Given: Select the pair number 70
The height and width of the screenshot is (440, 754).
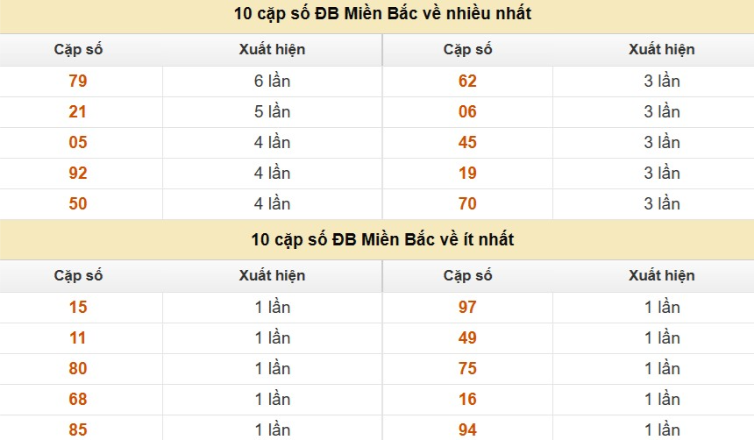Looking at the screenshot, I should [468, 204].
